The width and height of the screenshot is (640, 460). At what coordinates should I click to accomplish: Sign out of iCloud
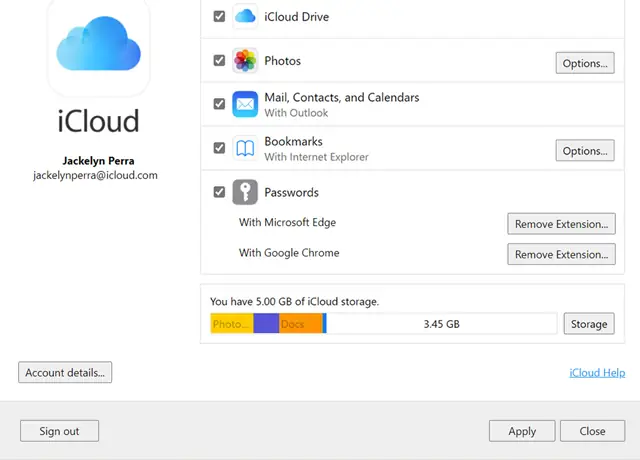59,431
